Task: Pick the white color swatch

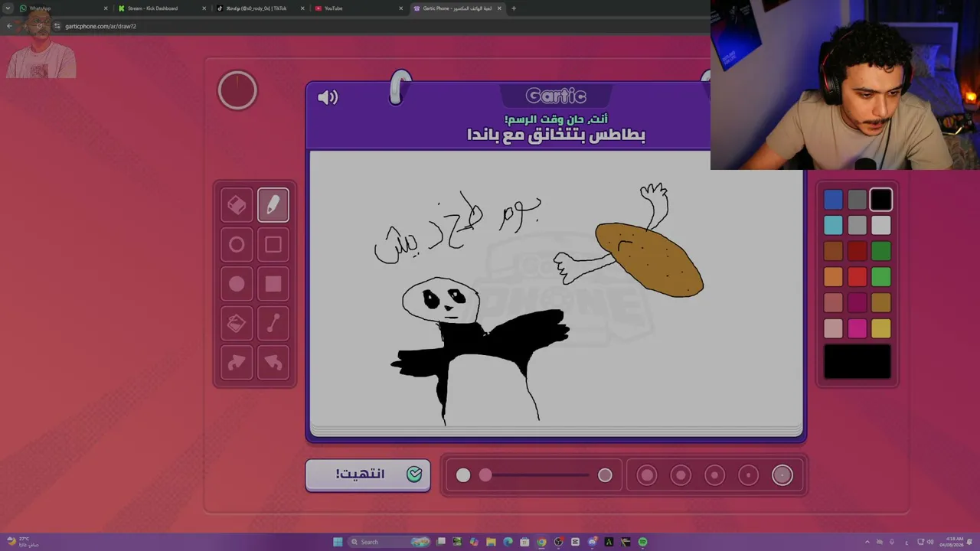Action: [x=881, y=225]
